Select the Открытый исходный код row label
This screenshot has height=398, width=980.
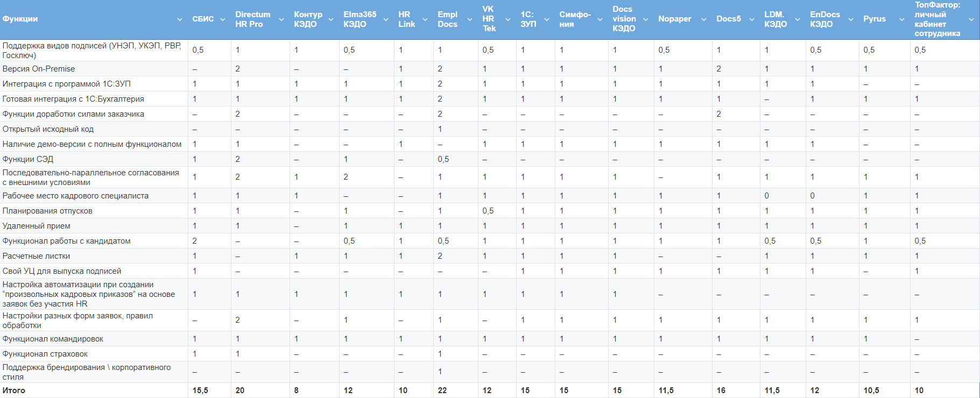point(48,129)
